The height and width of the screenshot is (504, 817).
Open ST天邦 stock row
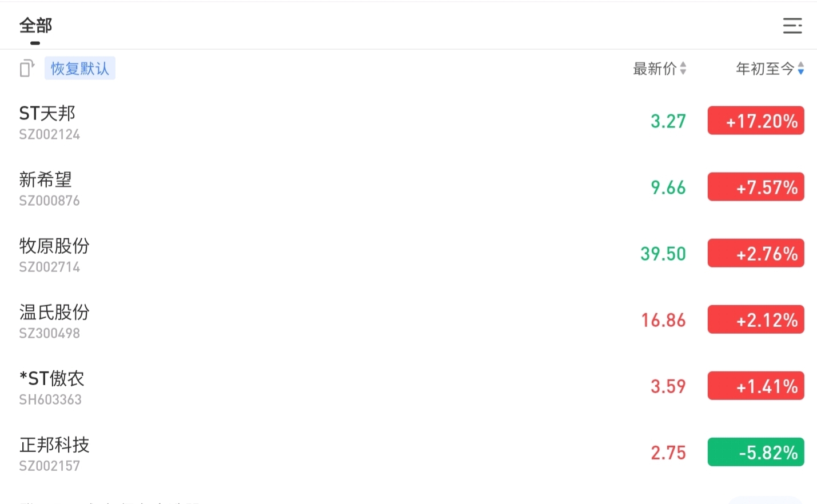click(408, 121)
